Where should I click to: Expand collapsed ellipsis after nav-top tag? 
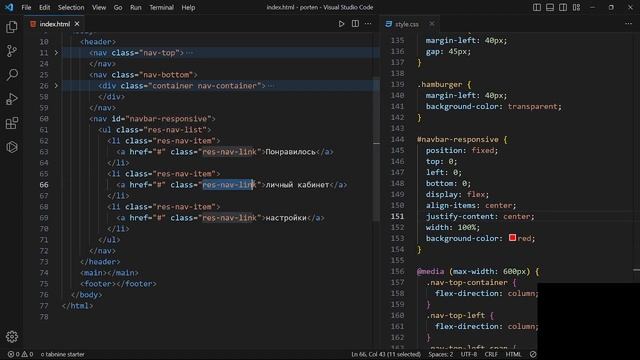[x=189, y=53]
